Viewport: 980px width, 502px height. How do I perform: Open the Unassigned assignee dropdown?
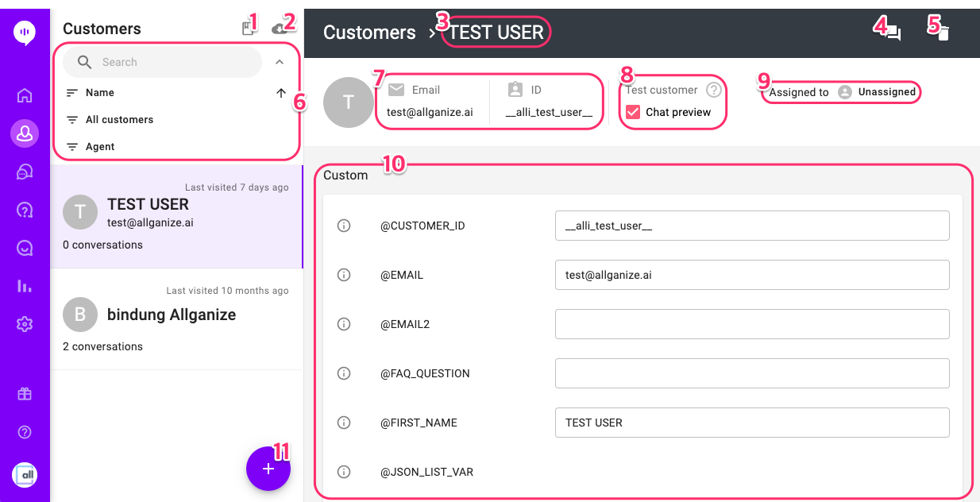click(877, 92)
